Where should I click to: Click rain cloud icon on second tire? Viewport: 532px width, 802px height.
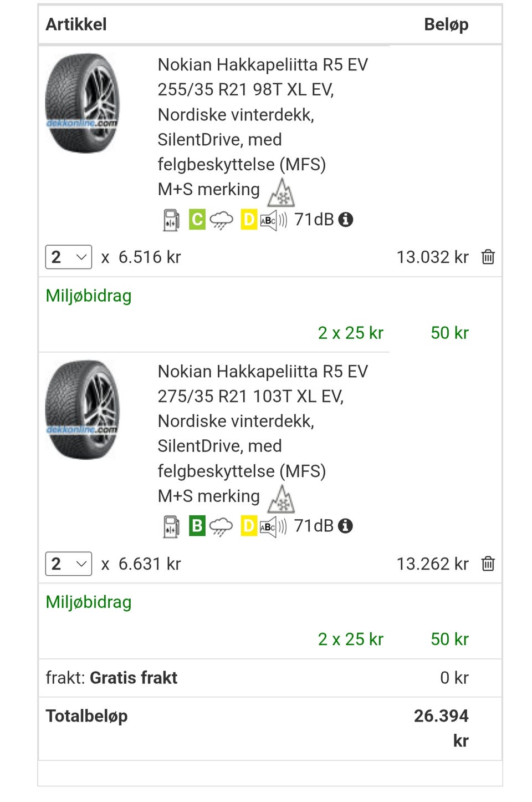(221, 526)
